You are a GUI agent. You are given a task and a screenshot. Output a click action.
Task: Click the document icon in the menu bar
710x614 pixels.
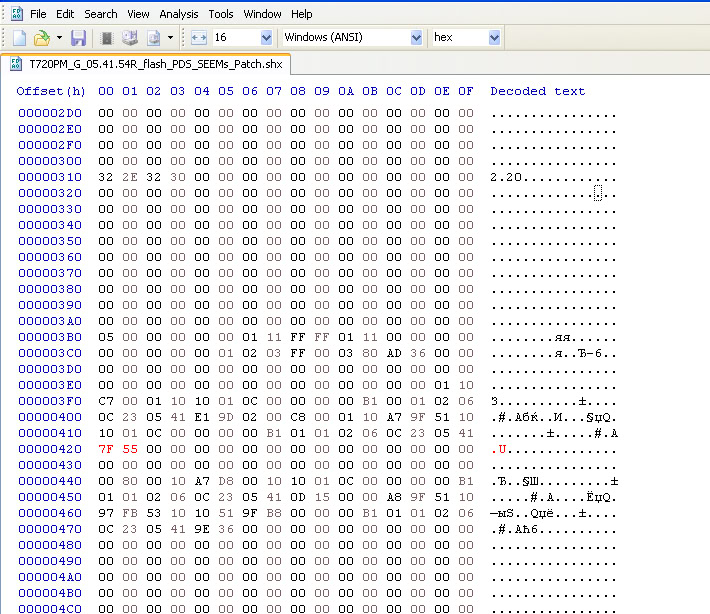(x=17, y=14)
